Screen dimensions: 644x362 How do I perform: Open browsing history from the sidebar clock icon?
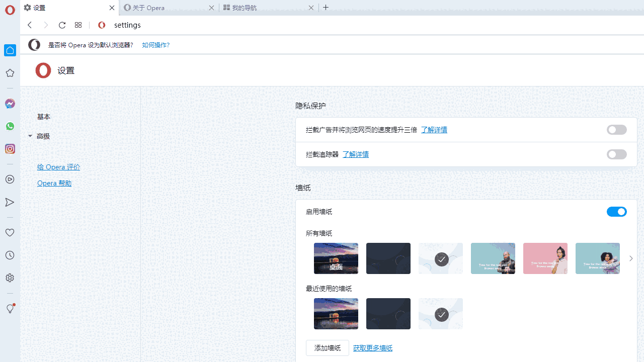(x=10, y=255)
